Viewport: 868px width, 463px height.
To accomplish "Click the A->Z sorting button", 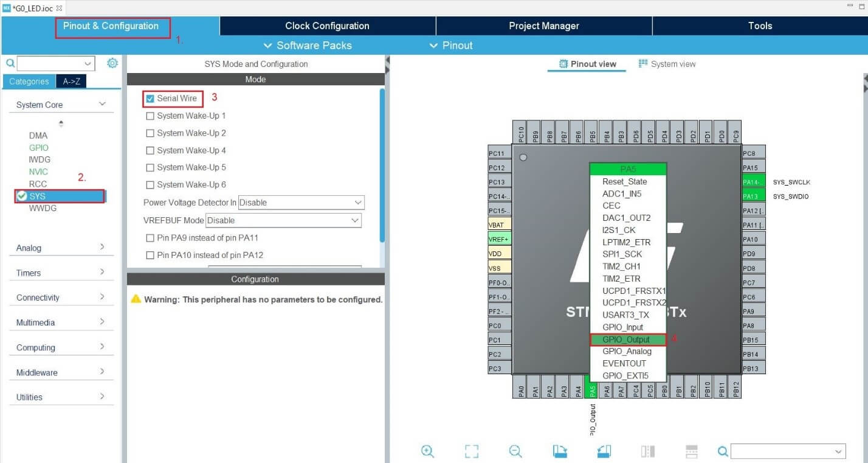I will (x=71, y=81).
